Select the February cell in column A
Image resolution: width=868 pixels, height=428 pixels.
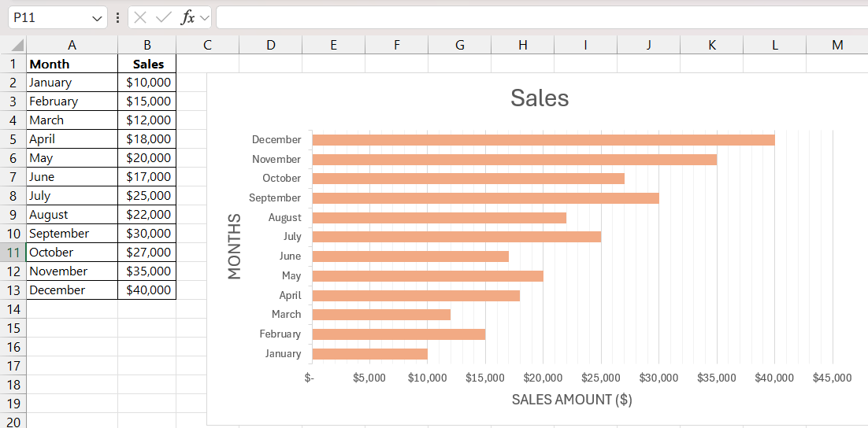click(72, 101)
